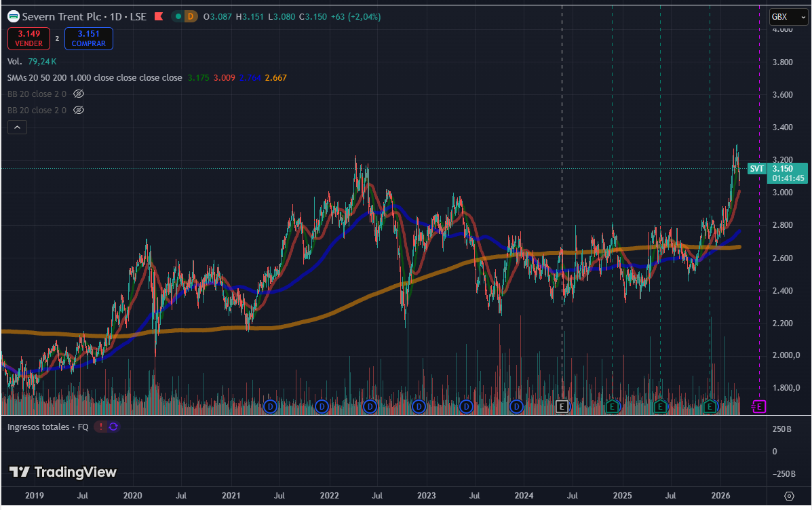Click the 250 B revenue scale label

[x=782, y=429]
